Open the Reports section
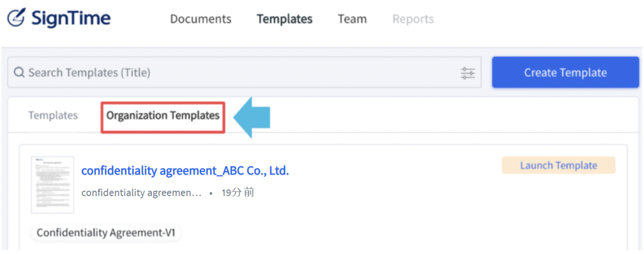Viewport: 644px width, 254px height. click(413, 19)
